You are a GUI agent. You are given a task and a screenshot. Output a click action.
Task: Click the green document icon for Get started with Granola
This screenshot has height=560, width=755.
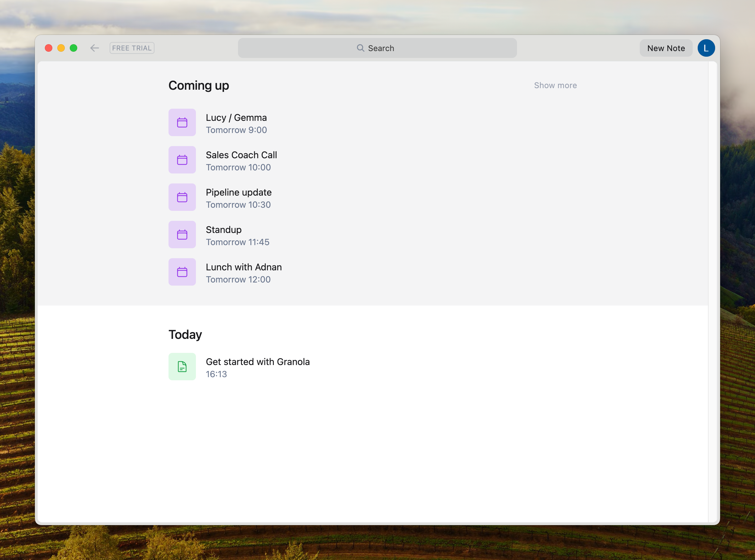182,367
